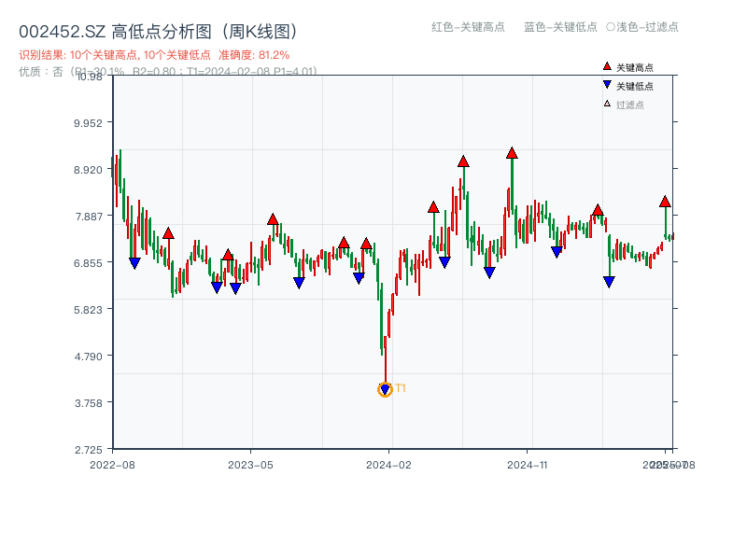The width and height of the screenshot is (747, 560).
Task: Select the leftmost red key-high triangle
Action: [x=168, y=233]
